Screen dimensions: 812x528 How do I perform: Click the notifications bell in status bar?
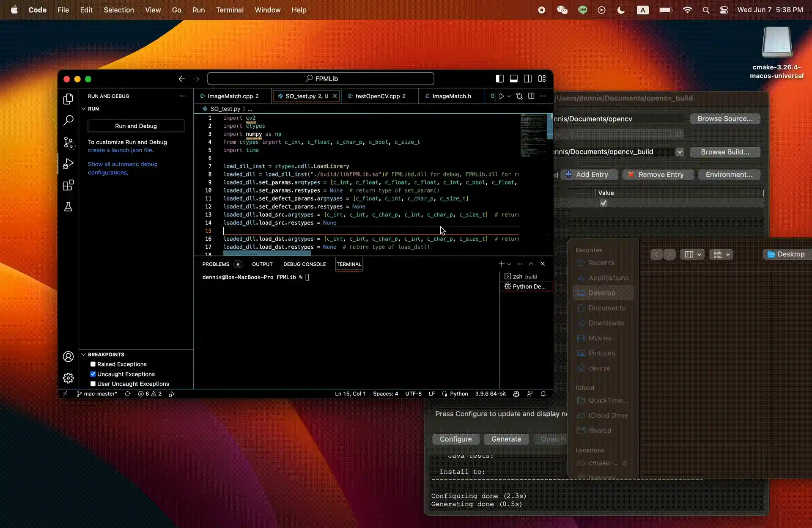point(543,394)
